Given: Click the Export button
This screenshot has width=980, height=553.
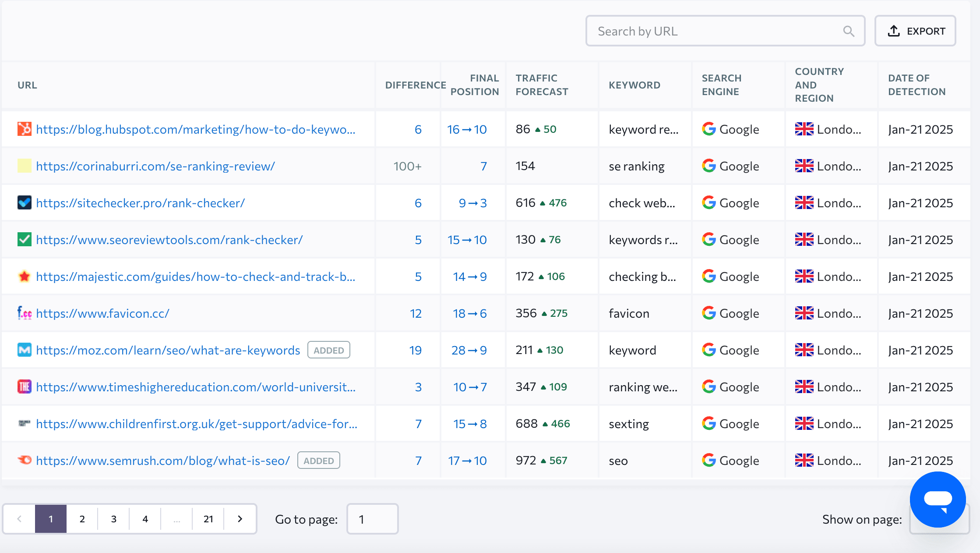Looking at the screenshot, I should [917, 30].
